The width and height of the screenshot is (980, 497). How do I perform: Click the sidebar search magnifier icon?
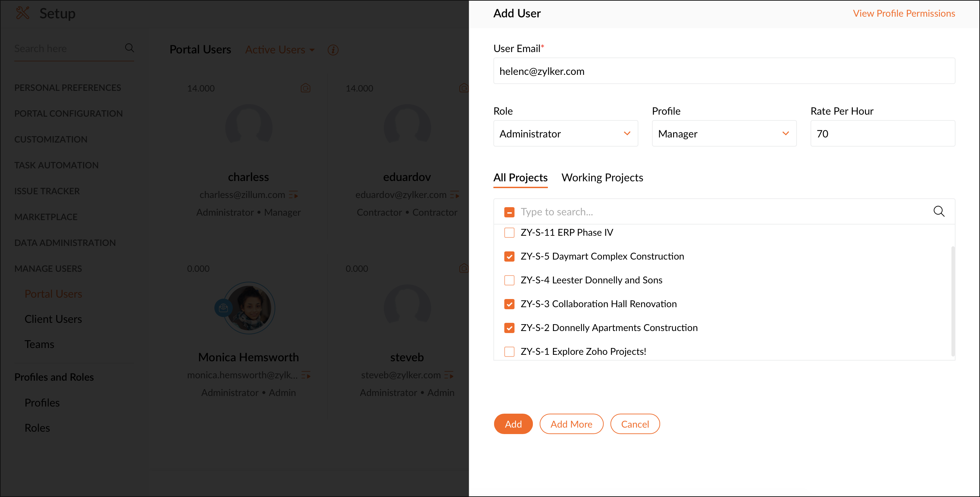click(x=129, y=48)
